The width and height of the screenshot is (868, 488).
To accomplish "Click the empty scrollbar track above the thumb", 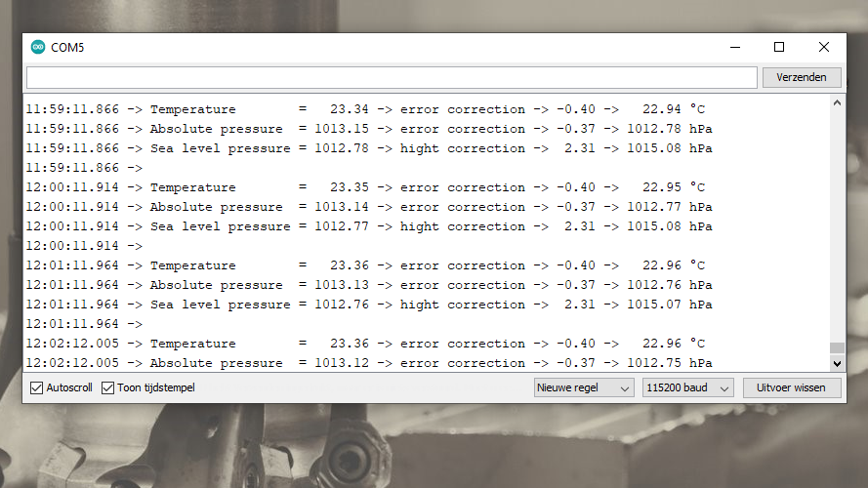I will pyautogui.click(x=836, y=224).
